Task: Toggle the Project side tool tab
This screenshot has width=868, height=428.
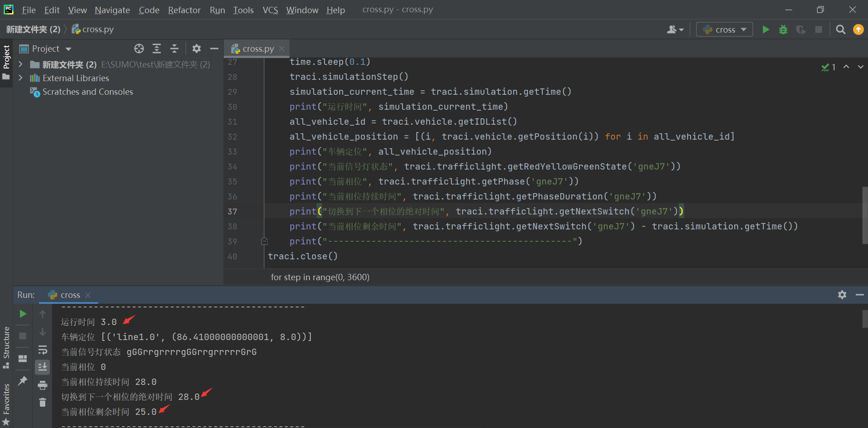Action: 6,62
